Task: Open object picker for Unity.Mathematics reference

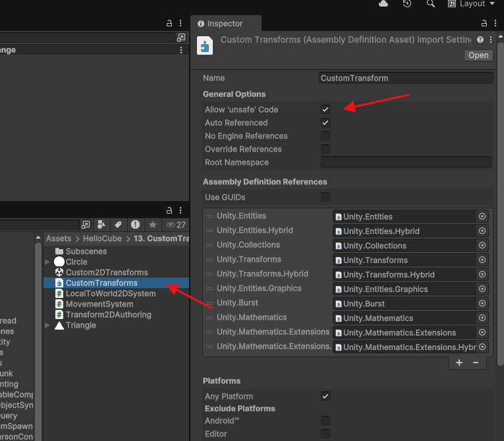Action: (482, 318)
